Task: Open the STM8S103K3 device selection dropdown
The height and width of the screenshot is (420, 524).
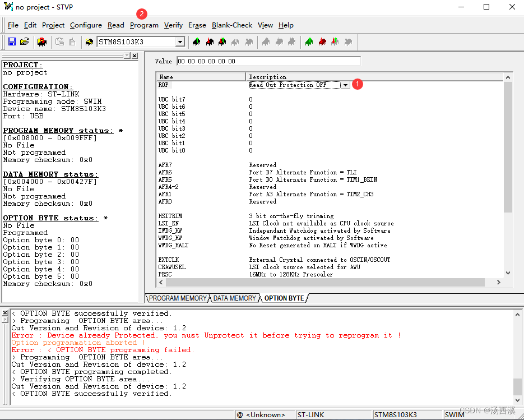Action: [x=180, y=41]
